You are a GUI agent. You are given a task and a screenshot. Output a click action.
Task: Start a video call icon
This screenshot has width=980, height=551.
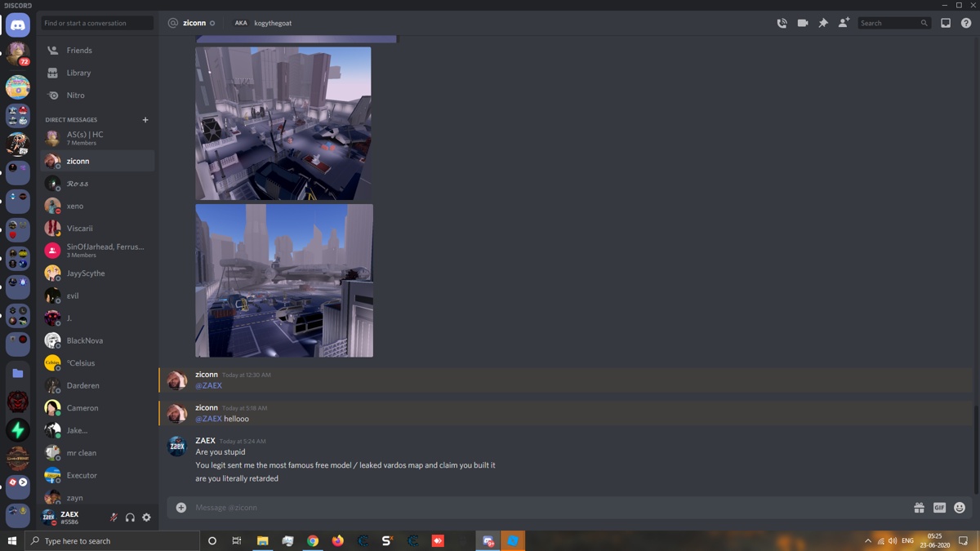[803, 23]
